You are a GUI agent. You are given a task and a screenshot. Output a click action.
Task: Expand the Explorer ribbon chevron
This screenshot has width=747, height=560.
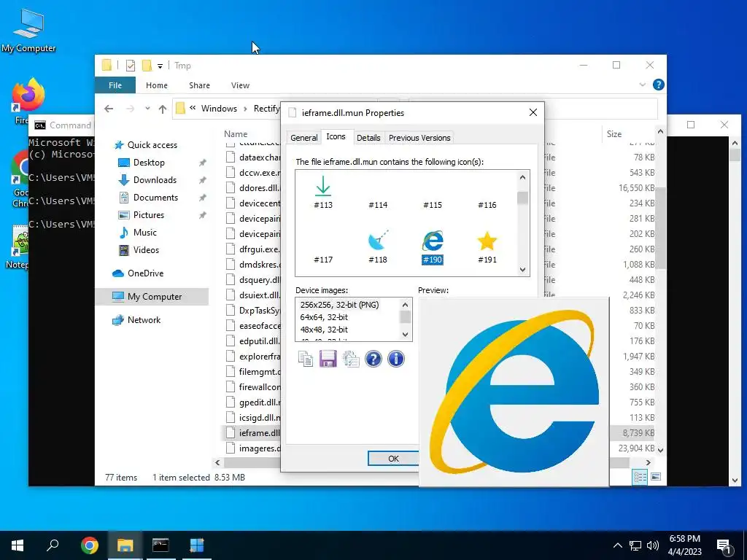point(642,85)
